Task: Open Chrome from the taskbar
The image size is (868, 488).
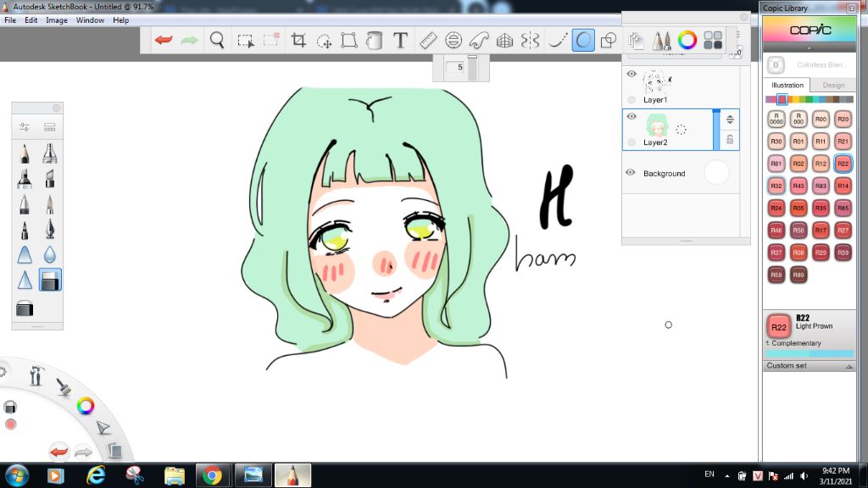Action: tap(212, 475)
